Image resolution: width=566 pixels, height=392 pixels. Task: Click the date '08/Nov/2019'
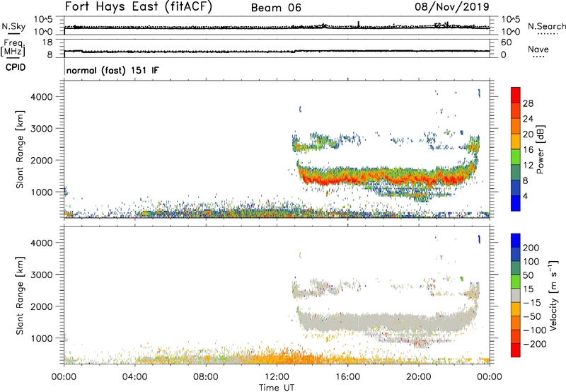tap(451, 7)
